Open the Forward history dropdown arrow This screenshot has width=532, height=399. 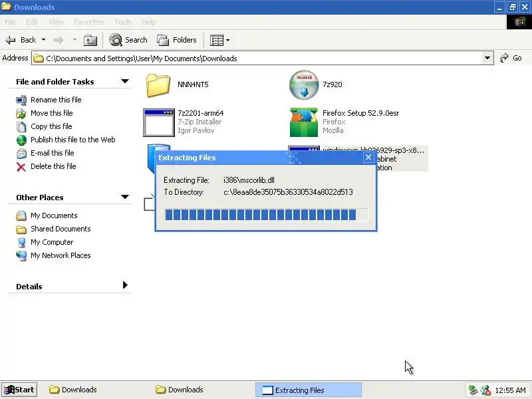[x=74, y=40]
